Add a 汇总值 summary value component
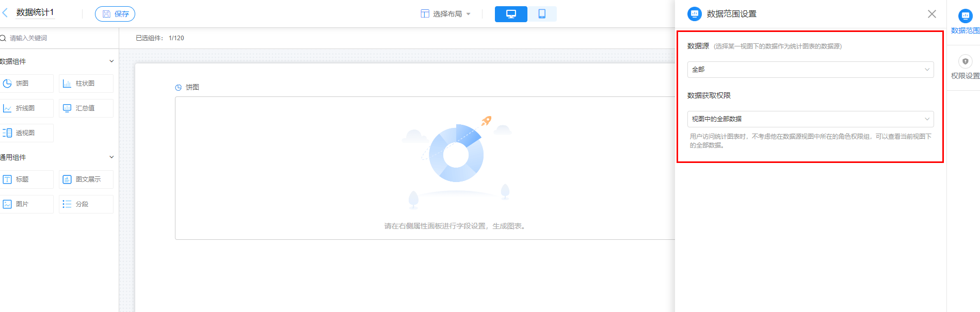 click(86, 108)
